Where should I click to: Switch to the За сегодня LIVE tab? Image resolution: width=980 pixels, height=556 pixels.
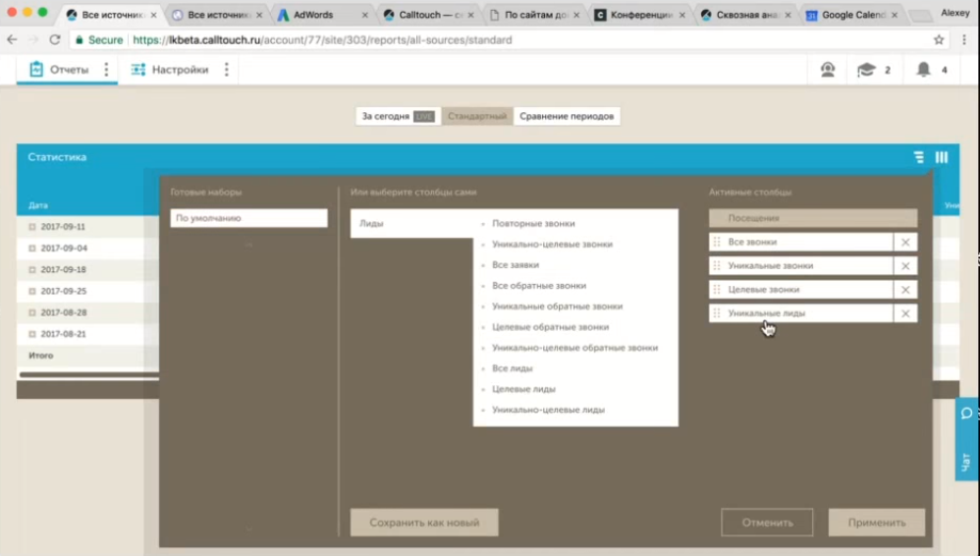click(x=398, y=116)
